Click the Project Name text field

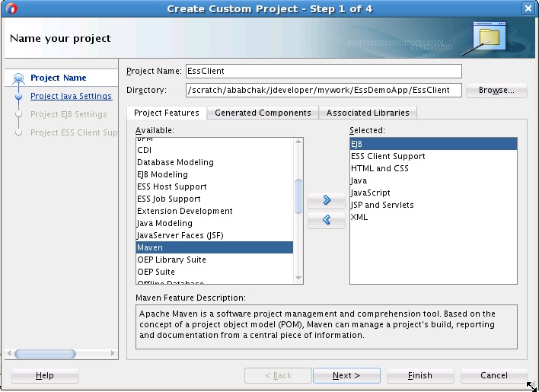point(324,71)
